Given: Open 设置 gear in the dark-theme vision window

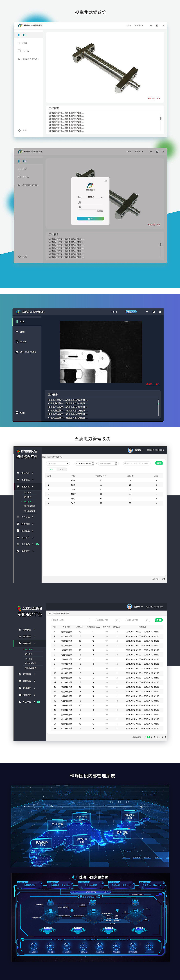Looking at the screenshot, I should click(17, 413).
